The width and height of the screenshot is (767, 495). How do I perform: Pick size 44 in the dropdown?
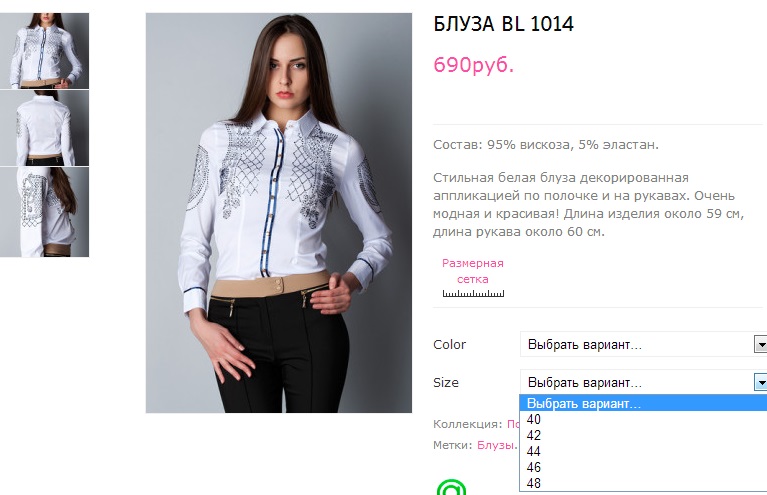click(x=534, y=452)
